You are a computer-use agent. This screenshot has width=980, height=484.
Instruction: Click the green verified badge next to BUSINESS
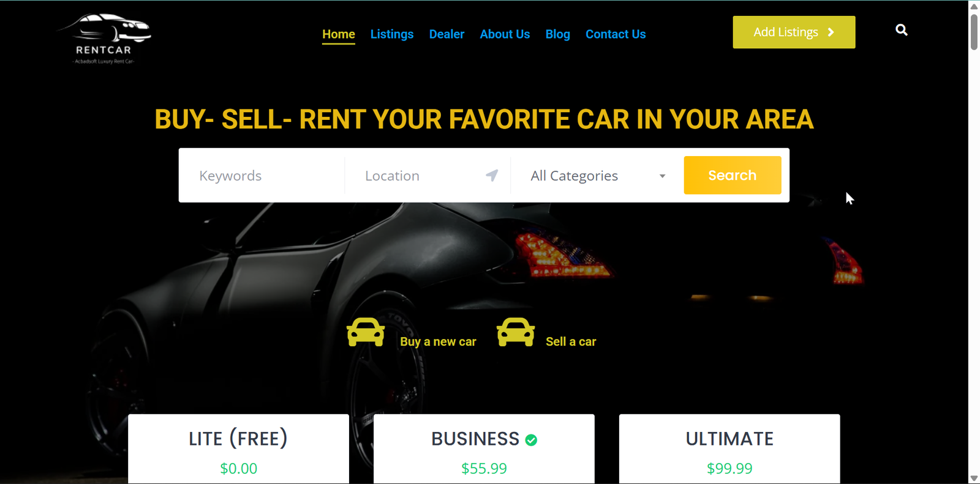pos(531,440)
